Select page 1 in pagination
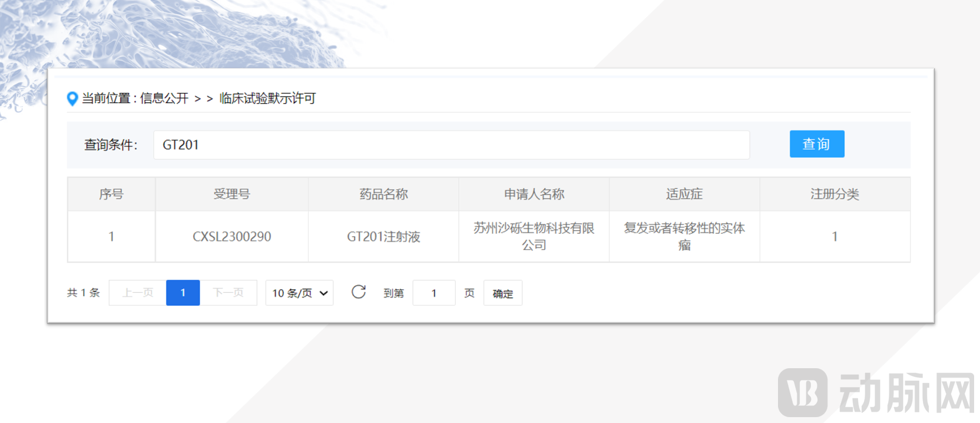This screenshot has width=980, height=423. (183, 293)
